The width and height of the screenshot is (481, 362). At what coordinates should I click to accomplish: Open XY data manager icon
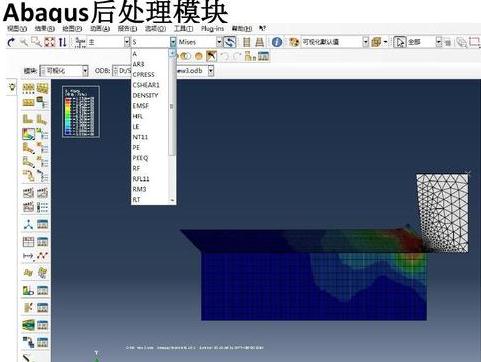point(42,242)
